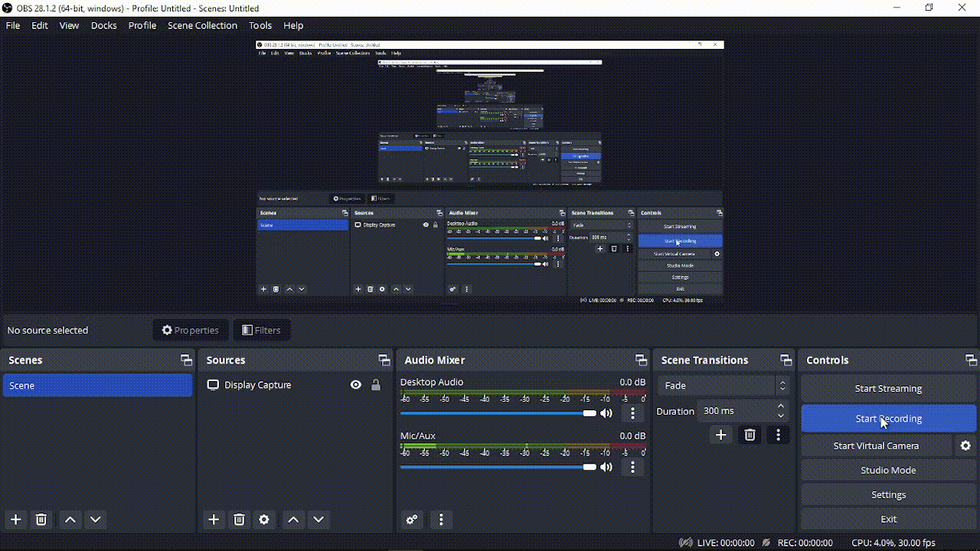Adjust Desktop Audio volume slider
The height and width of the screenshot is (551, 980).
[x=498, y=413]
